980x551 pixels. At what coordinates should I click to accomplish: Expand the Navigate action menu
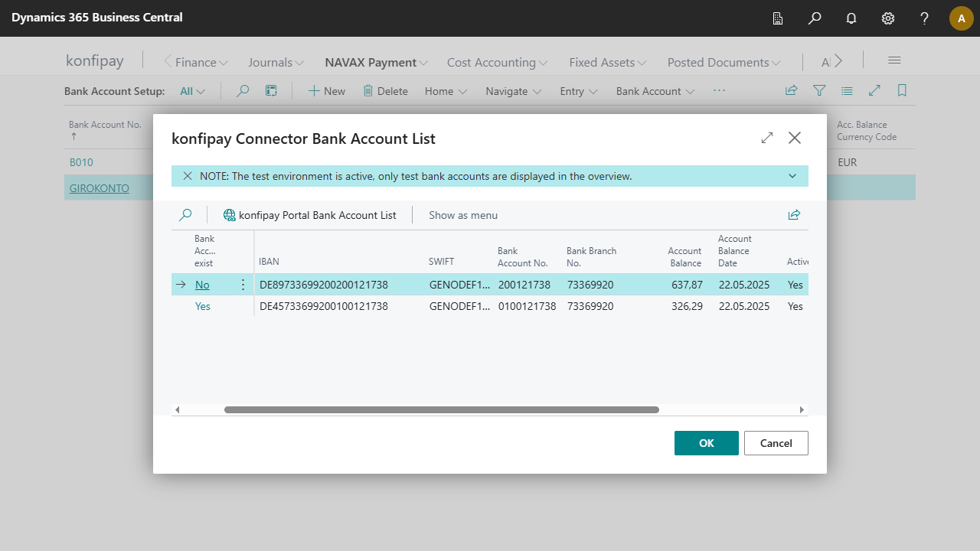point(514,91)
